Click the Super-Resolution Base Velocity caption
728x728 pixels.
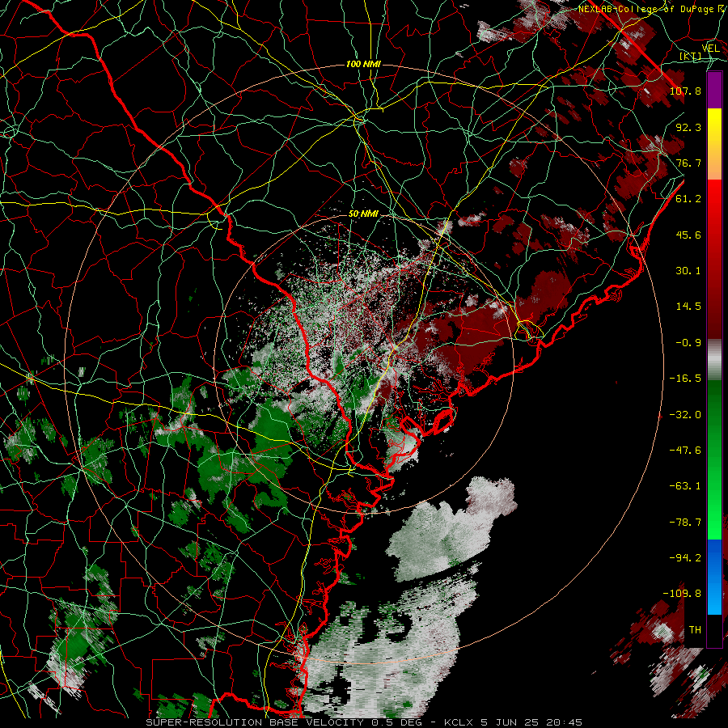click(363, 722)
